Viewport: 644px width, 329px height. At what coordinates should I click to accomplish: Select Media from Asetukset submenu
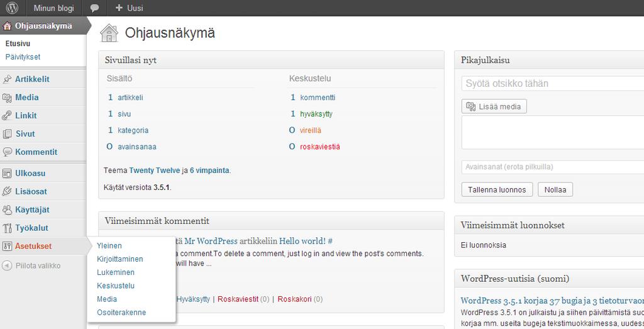point(107,299)
